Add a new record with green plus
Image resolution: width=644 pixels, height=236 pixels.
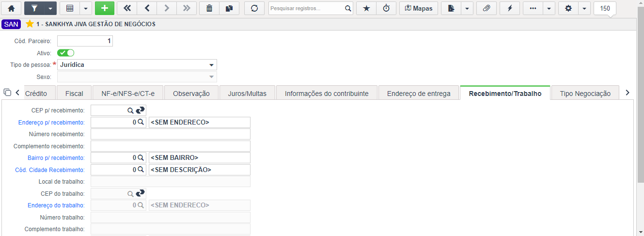pos(105,8)
